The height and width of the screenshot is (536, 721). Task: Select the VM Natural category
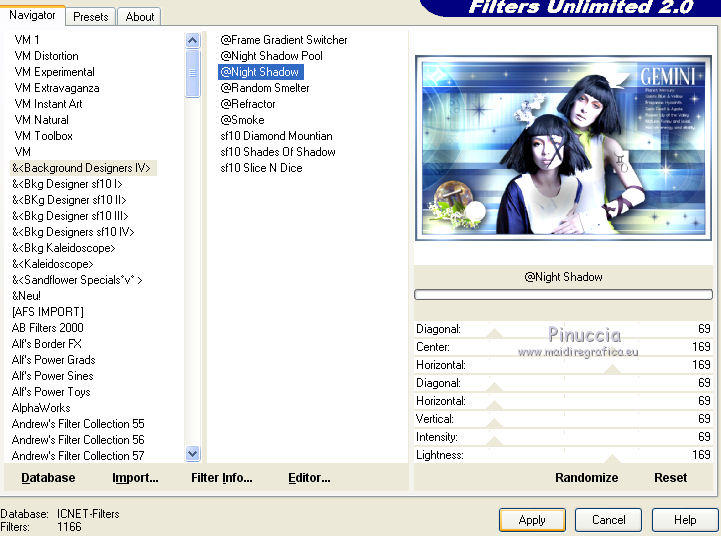(41, 120)
